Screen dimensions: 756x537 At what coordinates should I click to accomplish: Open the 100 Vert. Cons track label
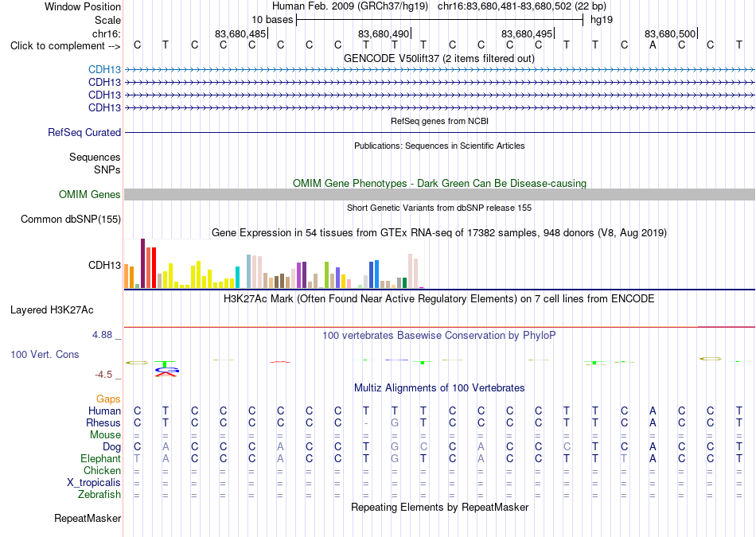[45, 354]
